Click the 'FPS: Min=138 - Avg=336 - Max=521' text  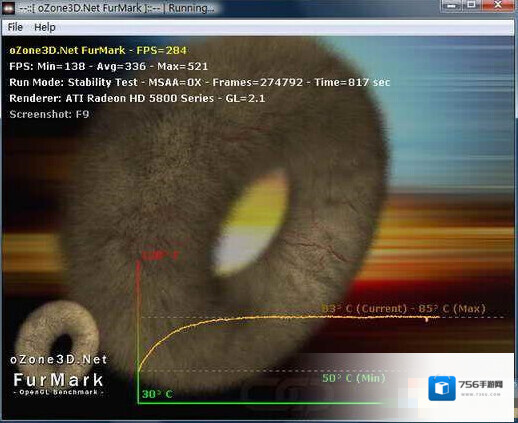click(x=109, y=66)
